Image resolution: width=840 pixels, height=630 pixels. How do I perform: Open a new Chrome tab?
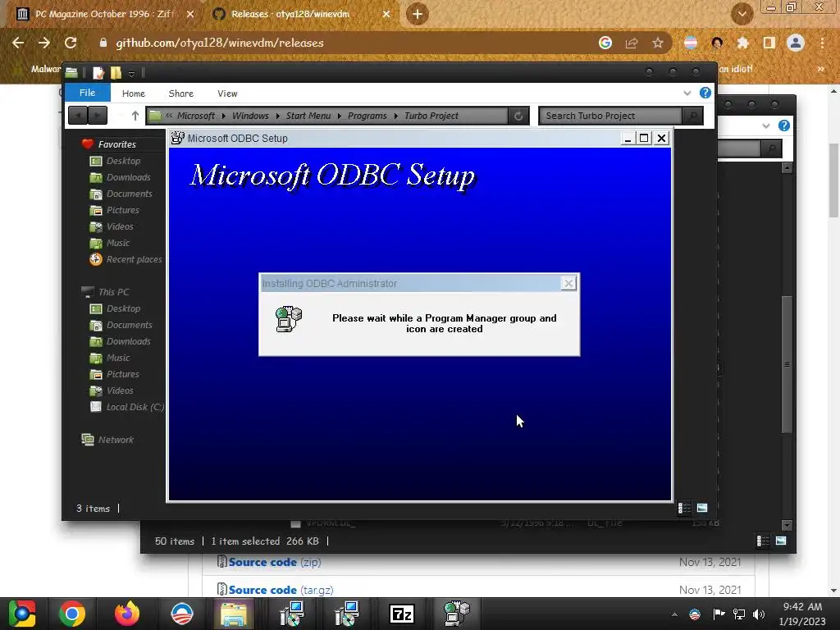[x=418, y=14]
